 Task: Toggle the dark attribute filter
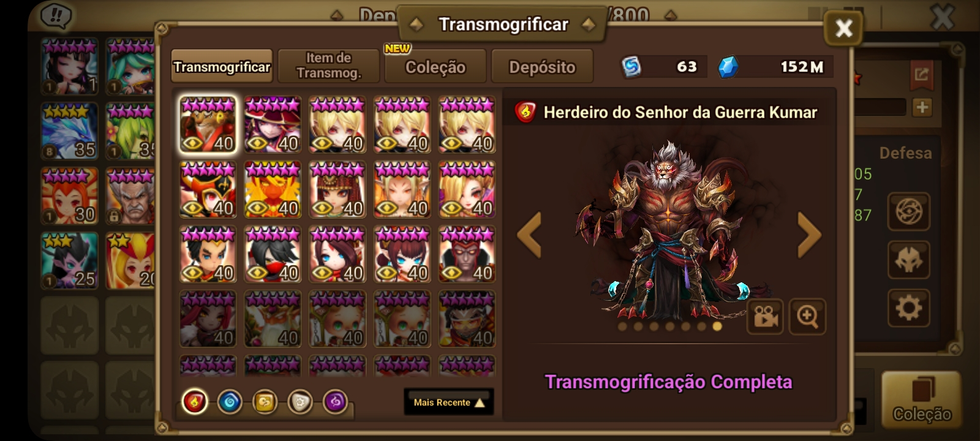click(x=335, y=402)
